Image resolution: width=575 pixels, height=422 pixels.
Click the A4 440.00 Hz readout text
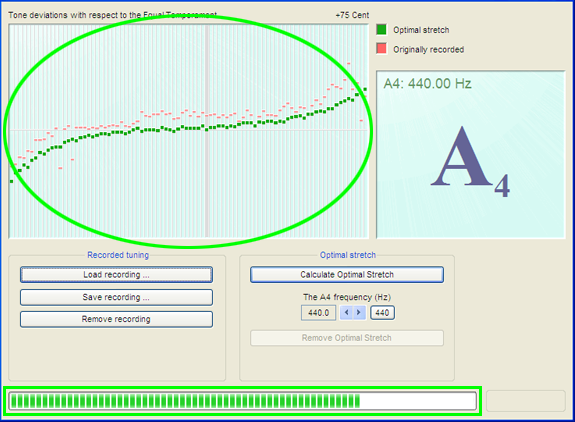click(427, 84)
